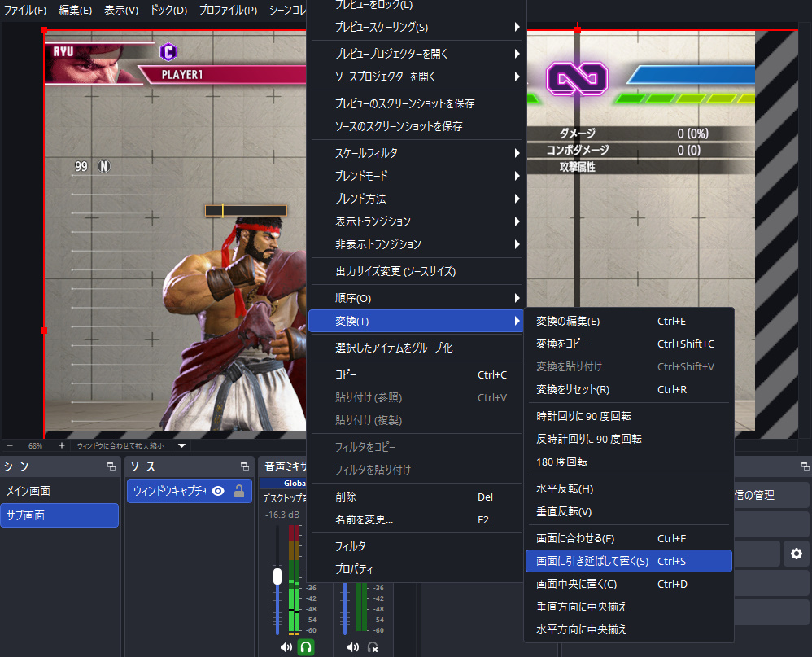This screenshot has width=812, height=657.
Task: Select サブ画面 scene
Action: pos(59,515)
